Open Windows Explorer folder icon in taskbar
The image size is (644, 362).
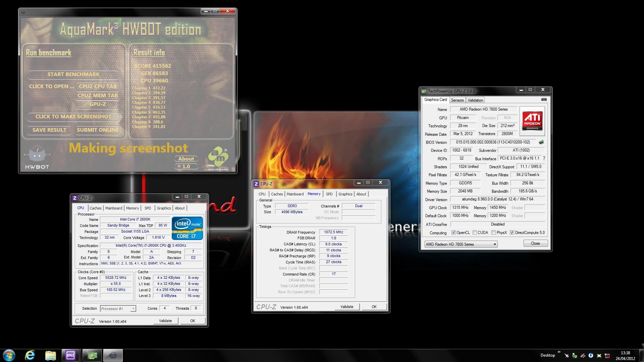(x=50, y=355)
